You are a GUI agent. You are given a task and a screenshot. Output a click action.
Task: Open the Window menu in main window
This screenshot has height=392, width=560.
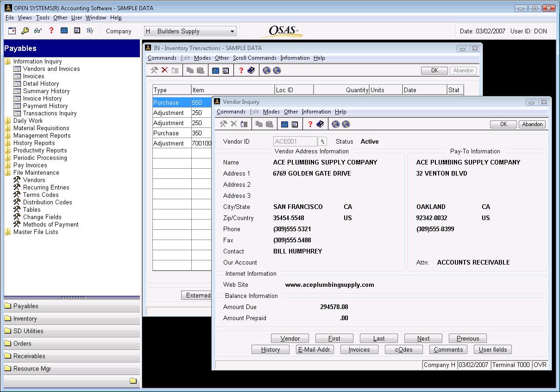click(96, 18)
